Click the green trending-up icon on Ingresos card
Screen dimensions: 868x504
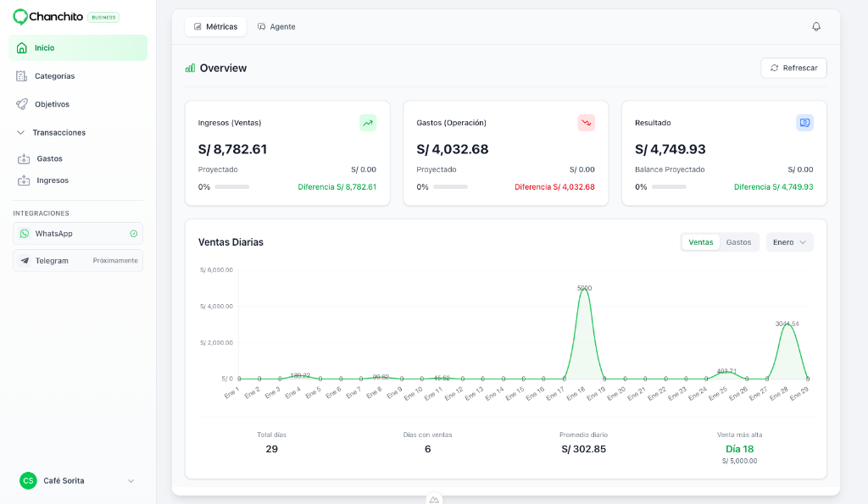coord(368,123)
